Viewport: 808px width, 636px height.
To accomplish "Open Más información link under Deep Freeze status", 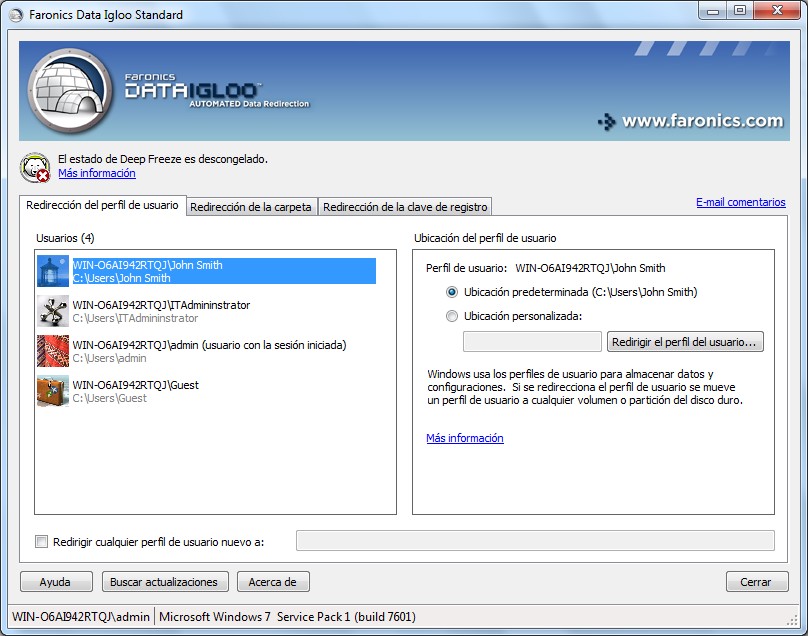I will (97, 173).
